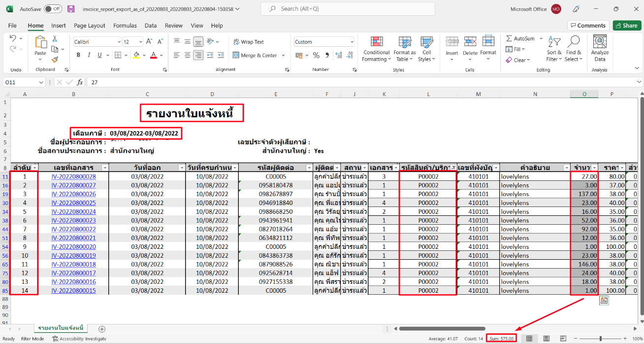Screen dimensions: 644x344
Task: Open filter dropdown for ลำดับ column
Action: click(x=34, y=168)
